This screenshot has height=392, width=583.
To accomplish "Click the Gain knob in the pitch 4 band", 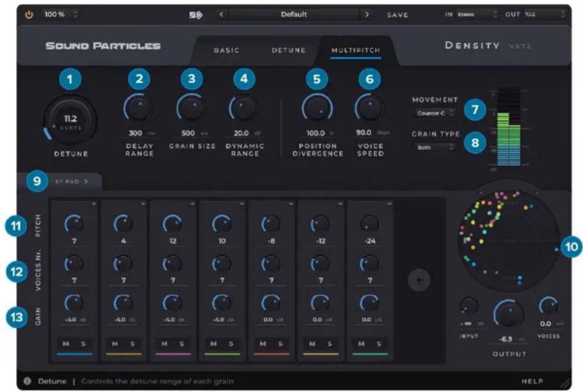I will 124,304.
